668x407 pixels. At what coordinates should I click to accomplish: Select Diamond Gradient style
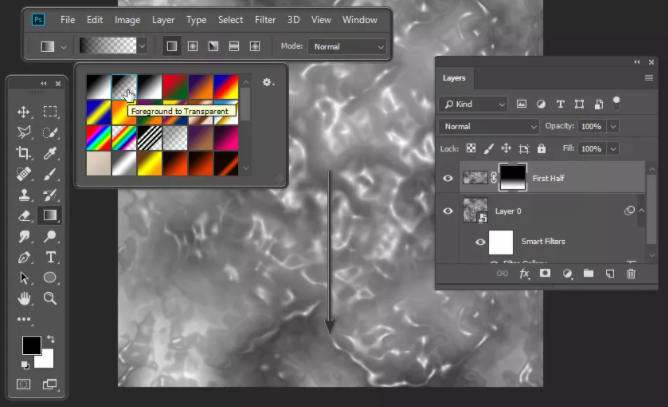point(255,46)
